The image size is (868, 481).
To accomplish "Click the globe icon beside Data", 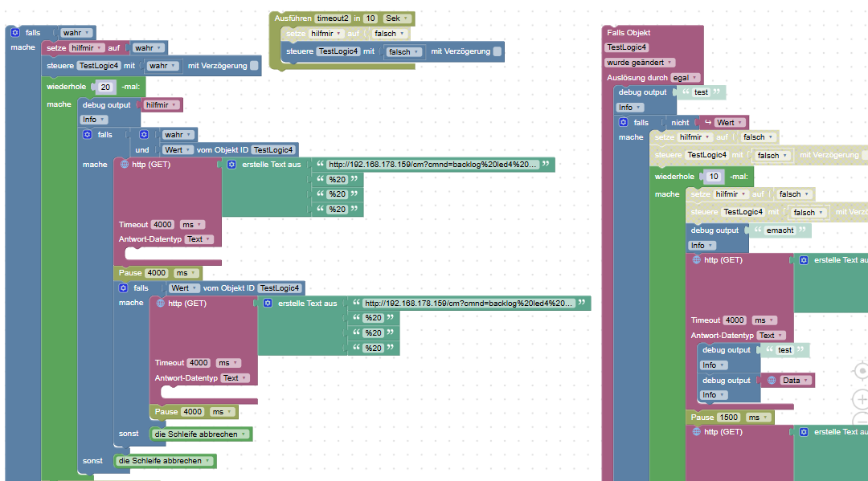I will pyautogui.click(x=772, y=380).
